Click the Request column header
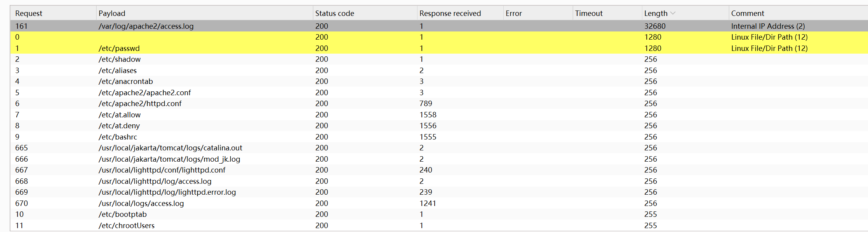 (x=29, y=13)
